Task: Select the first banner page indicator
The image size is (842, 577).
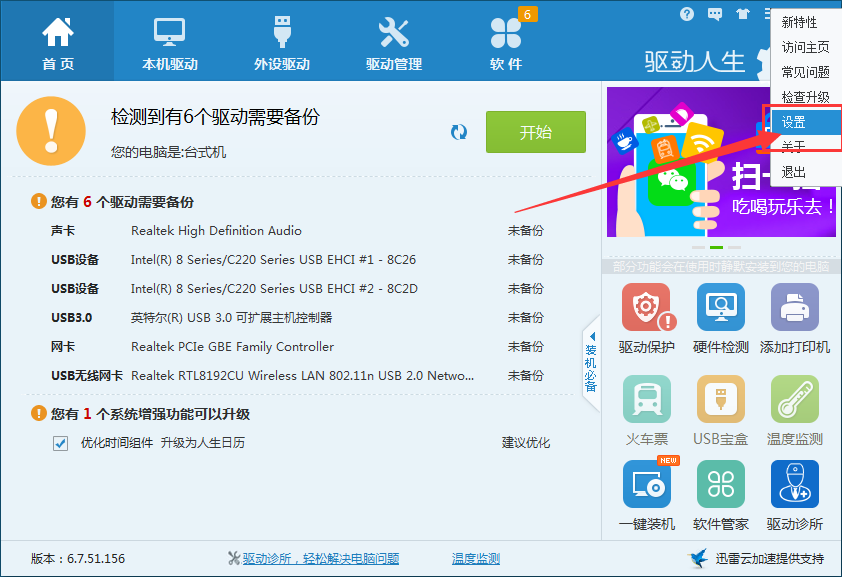Action: tap(698, 247)
